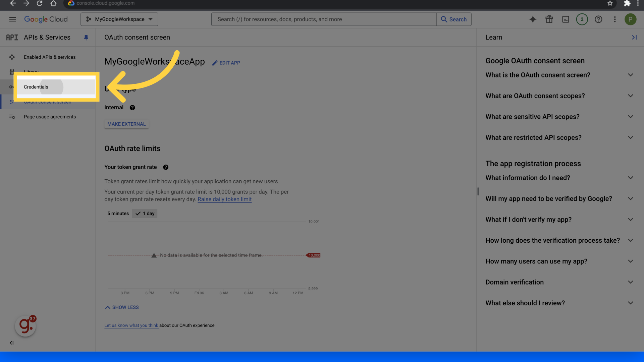Expand the Domain verification section

pyautogui.click(x=559, y=282)
